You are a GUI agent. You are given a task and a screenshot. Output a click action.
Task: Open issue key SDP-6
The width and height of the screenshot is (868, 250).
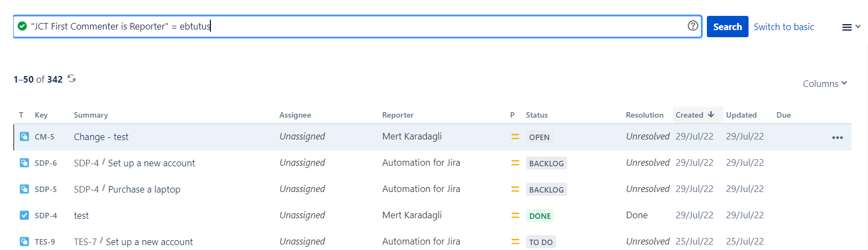[x=45, y=163]
